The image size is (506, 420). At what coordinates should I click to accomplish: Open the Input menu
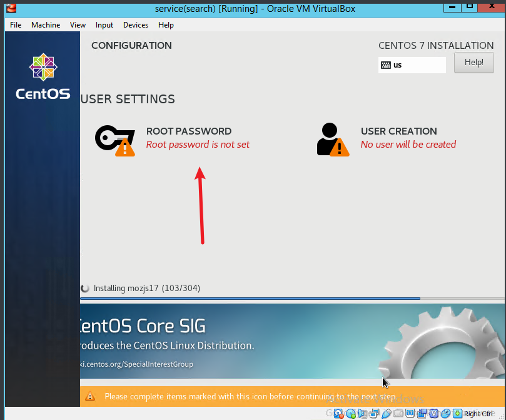tap(104, 25)
